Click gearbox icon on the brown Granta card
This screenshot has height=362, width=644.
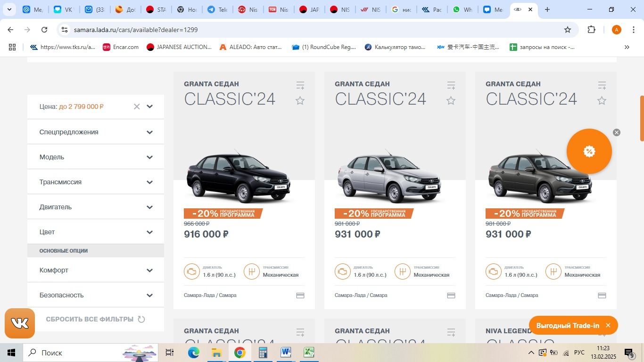(x=553, y=271)
